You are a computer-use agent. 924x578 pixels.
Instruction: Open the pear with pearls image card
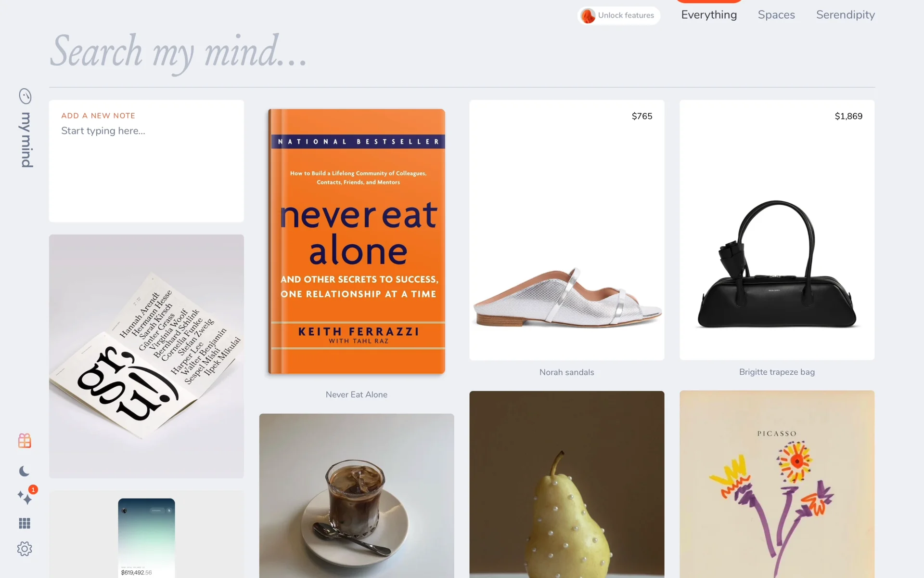click(x=567, y=484)
